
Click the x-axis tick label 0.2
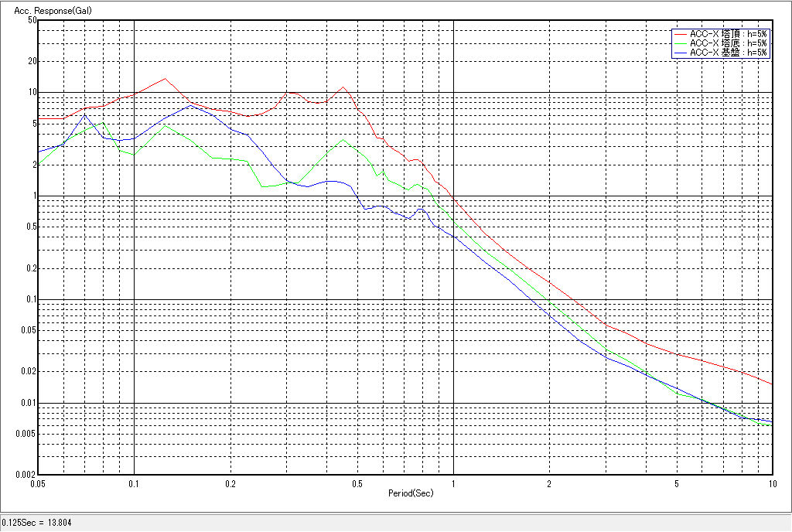230,484
